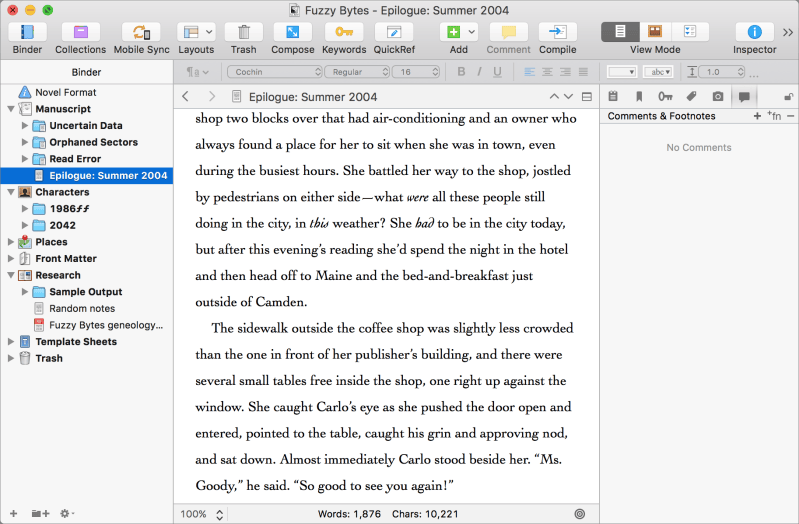
Task: Switch to Document view mode
Action: 620,32
